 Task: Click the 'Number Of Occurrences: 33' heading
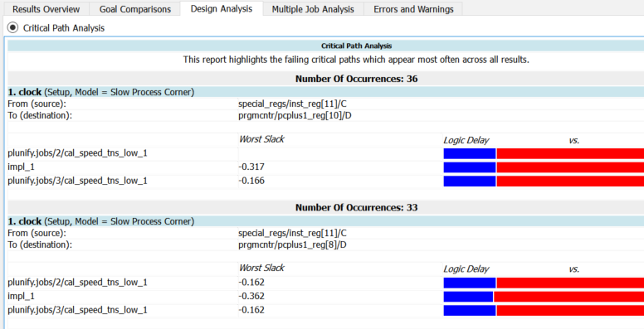point(356,207)
